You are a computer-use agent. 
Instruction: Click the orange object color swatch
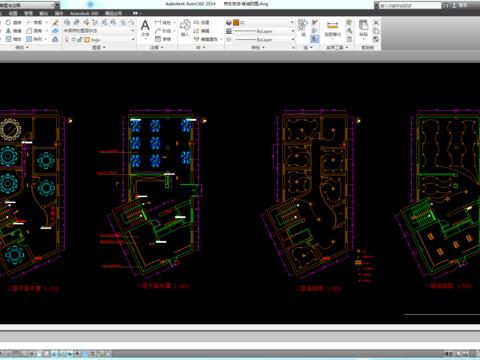236,22
